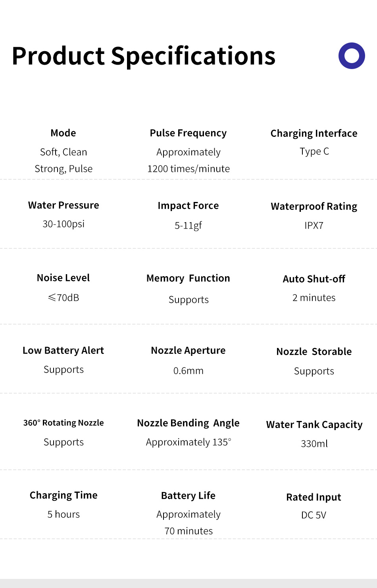The height and width of the screenshot is (588, 377).
Task: Click the Type C value text
Action: (x=314, y=152)
